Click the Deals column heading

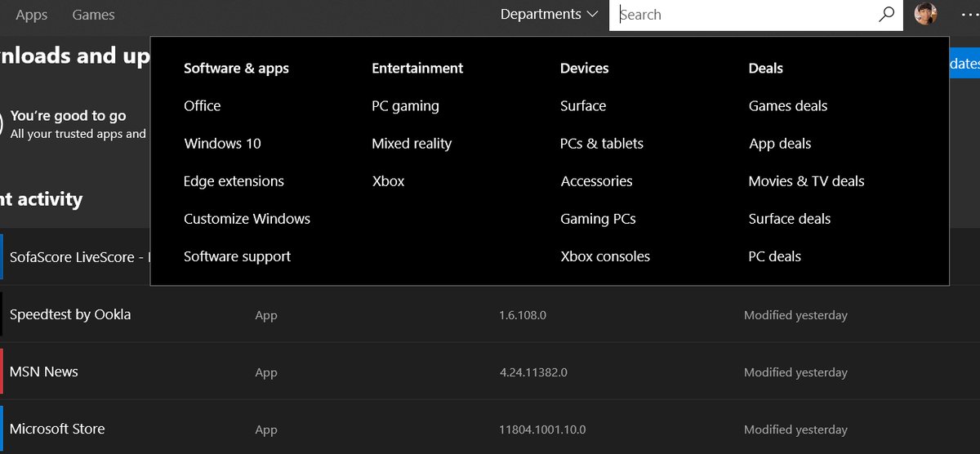pyautogui.click(x=766, y=69)
